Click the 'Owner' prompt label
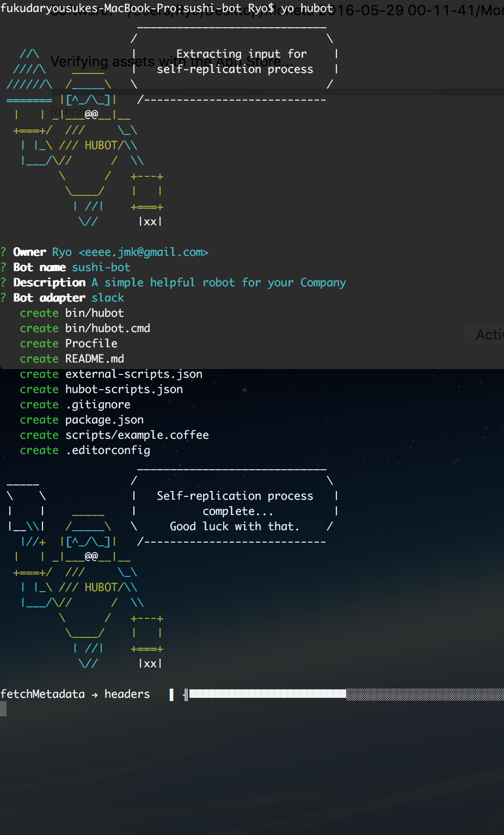Viewport: 504px width, 835px height. pos(29,252)
